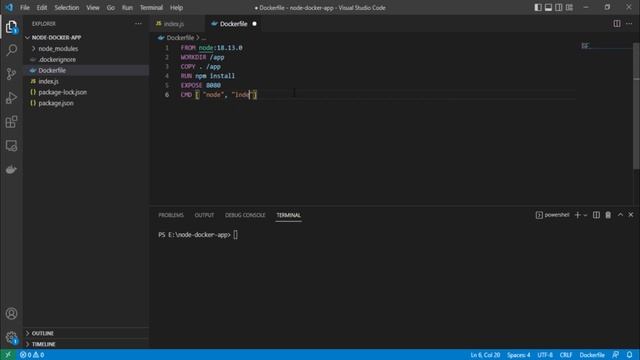Open the .dockerignore file
The width and height of the screenshot is (640, 360).
tap(57, 60)
